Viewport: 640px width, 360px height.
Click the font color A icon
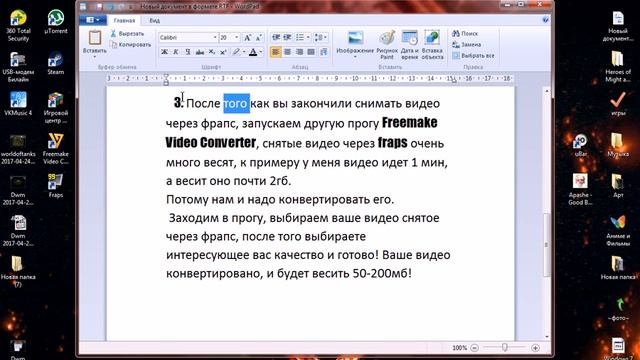(253, 52)
